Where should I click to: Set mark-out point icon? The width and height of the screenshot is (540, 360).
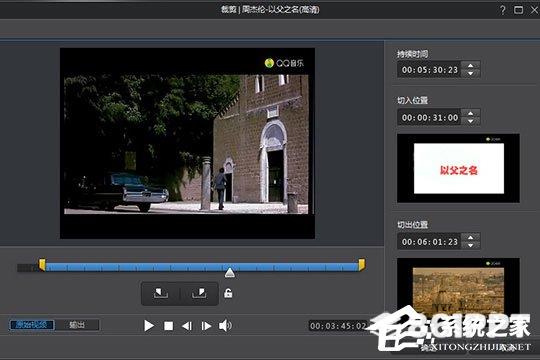(x=199, y=294)
